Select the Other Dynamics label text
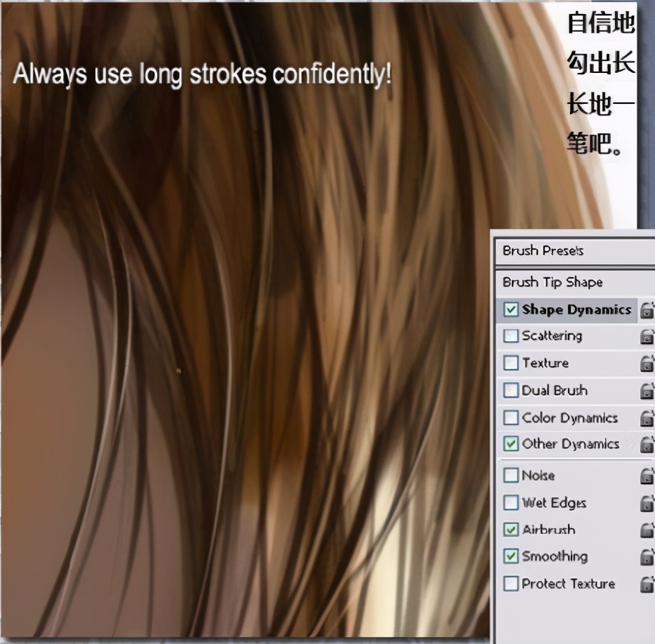655x644 pixels. (571, 444)
